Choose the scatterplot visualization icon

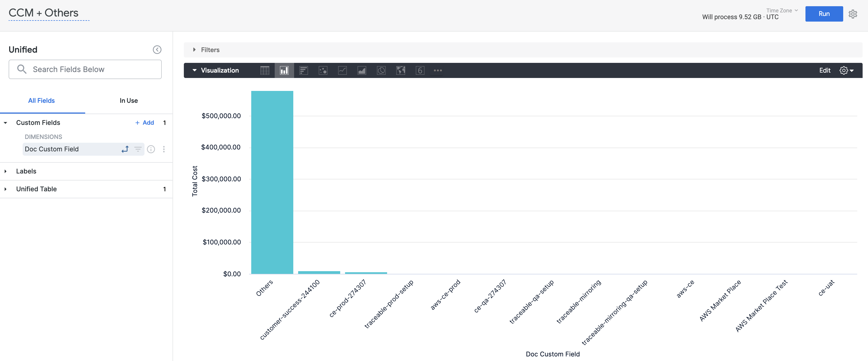[323, 70]
